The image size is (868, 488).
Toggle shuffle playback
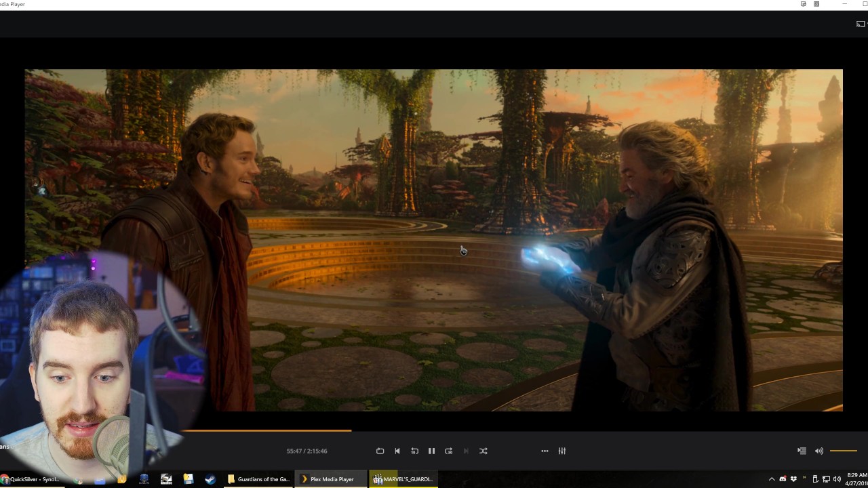[483, 451]
